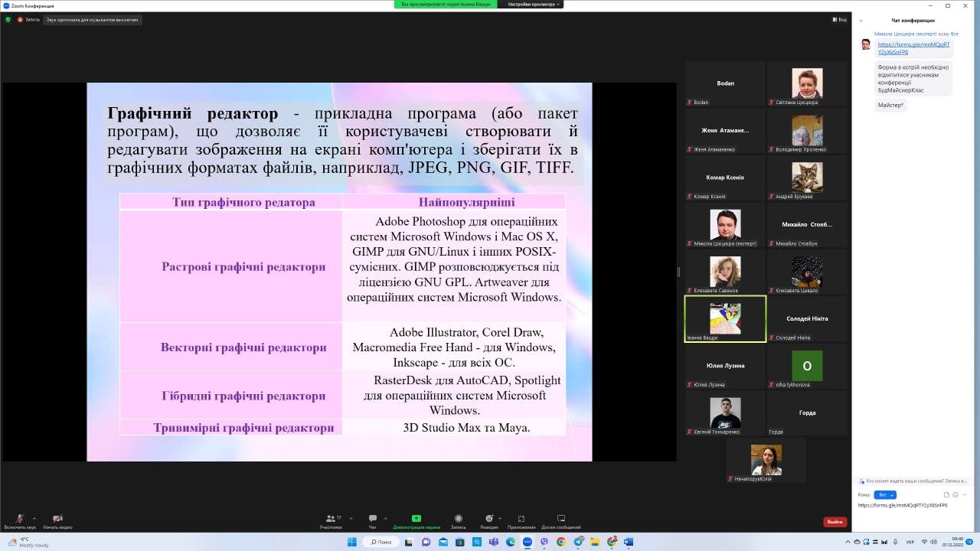Click the Wi-Fi network tray icon
The image size is (980, 551).
click(923, 542)
